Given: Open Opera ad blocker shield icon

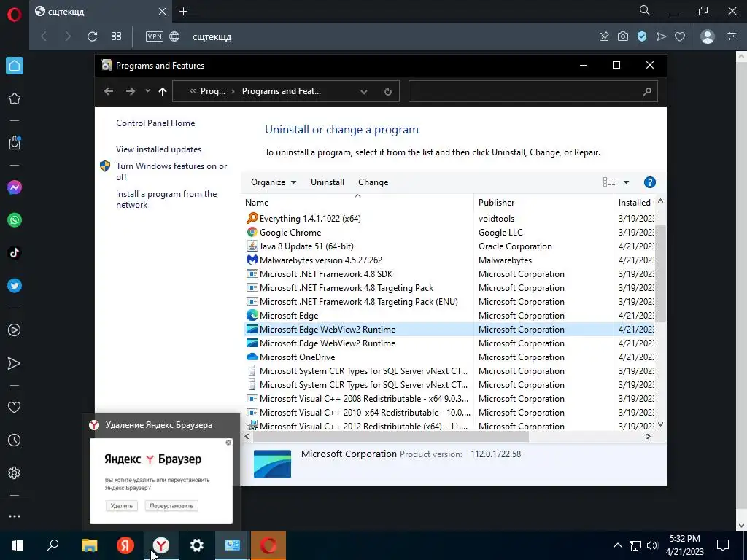Looking at the screenshot, I should 642,36.
